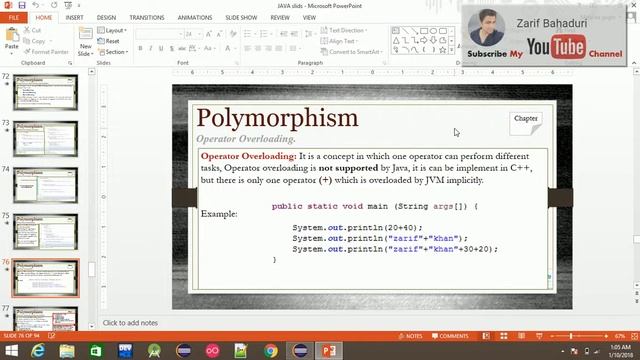Image resolution: width=640 pixels, height=360 pixels.
Task: Click the Redo repeat icon
Action: pyautogui.click(x=54, y=5)
